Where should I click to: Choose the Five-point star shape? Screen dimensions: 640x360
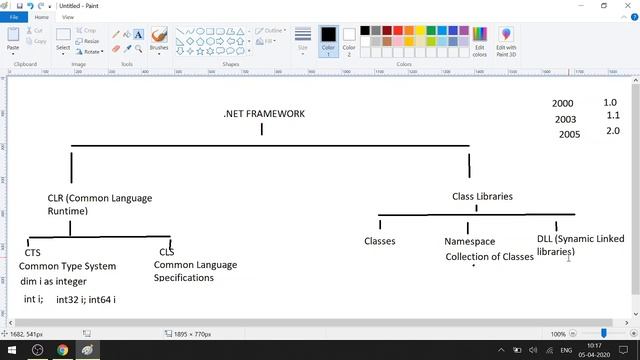click(x=200, y=51)
